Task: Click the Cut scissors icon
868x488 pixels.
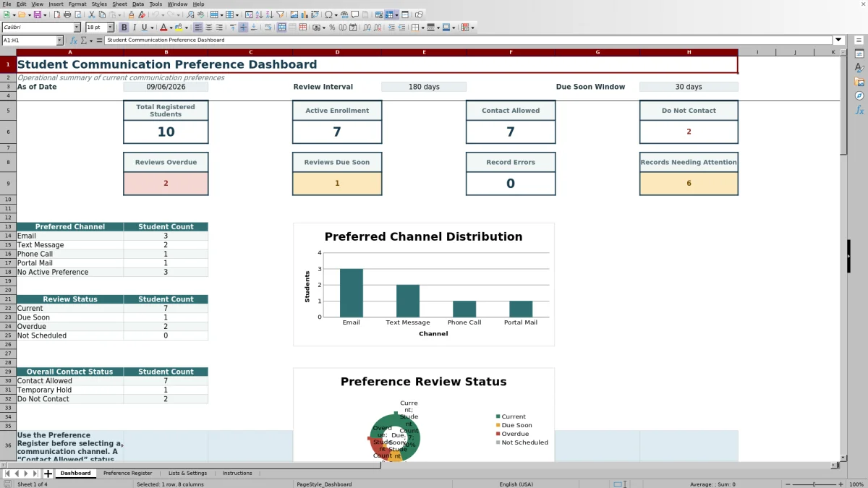Action: [92, 14]
